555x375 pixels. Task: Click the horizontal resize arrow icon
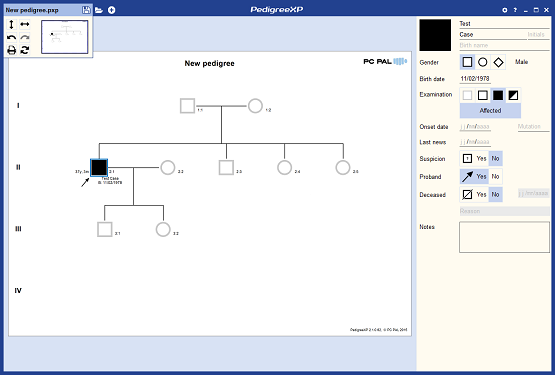24,24
